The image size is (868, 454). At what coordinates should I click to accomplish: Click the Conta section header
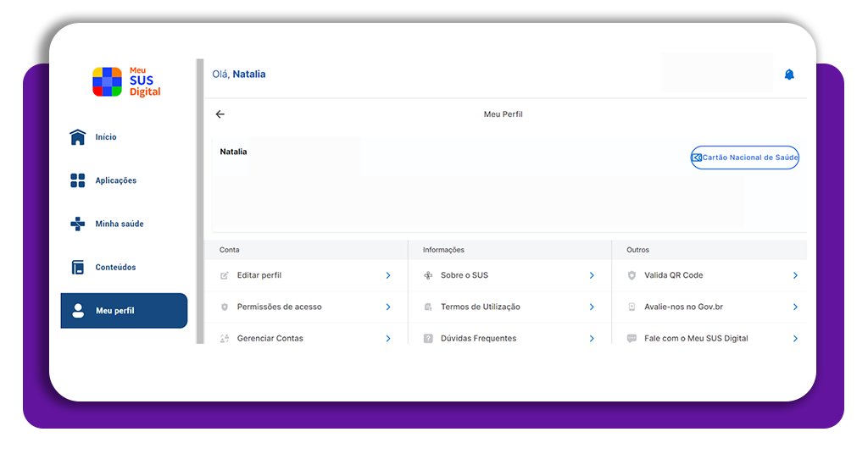coord(229,250)
